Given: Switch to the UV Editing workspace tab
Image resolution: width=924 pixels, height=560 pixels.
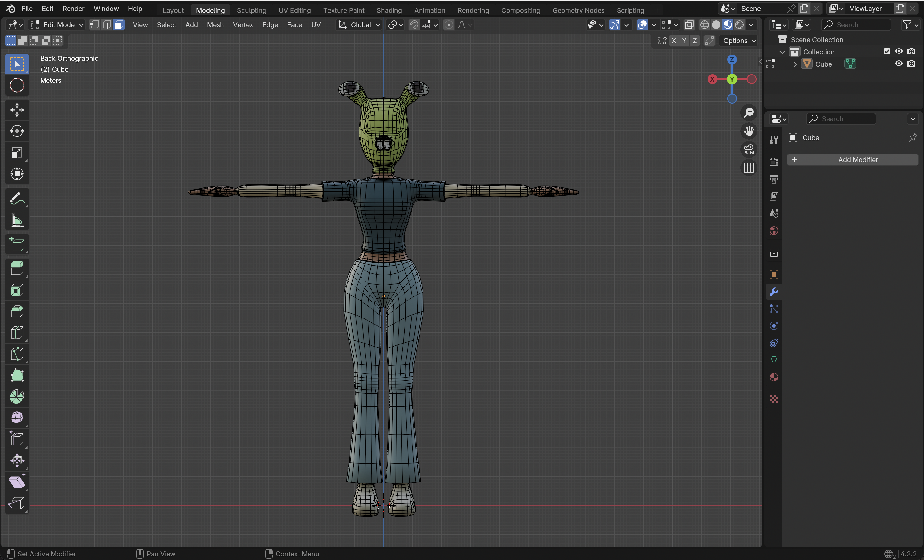Looking at the screenshot, I should pos(294,10).
